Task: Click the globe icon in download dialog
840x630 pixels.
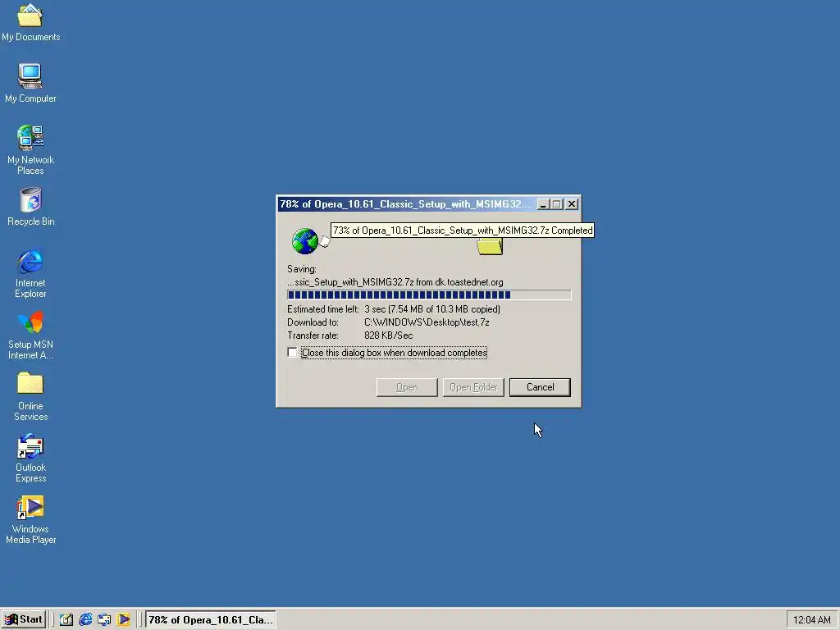Action: [305, 241]
